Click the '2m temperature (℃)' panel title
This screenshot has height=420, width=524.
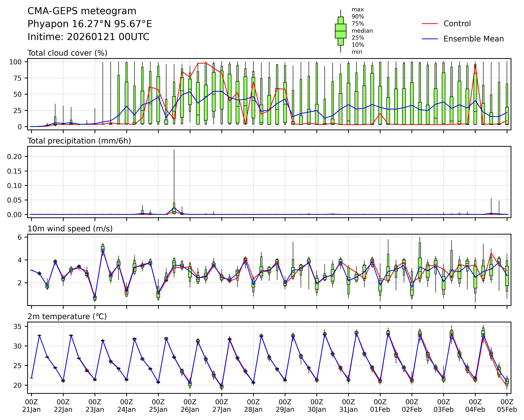[67, 316]
